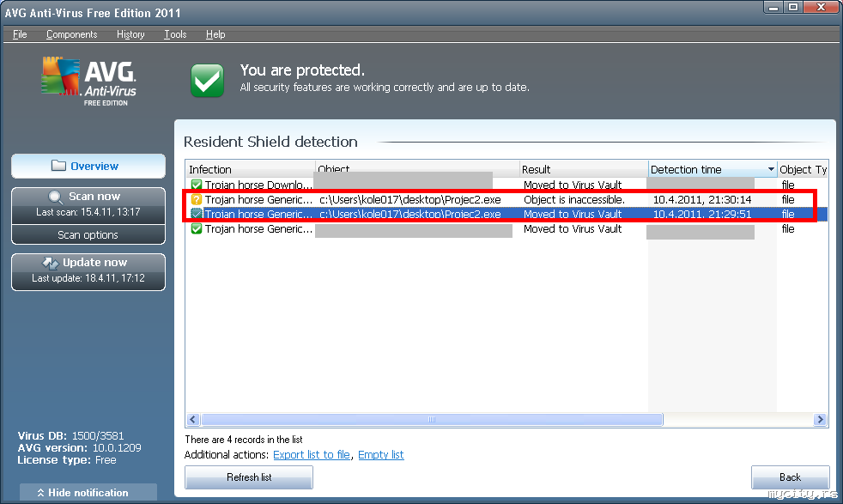Open the Help menu

[x=215, y=34]
